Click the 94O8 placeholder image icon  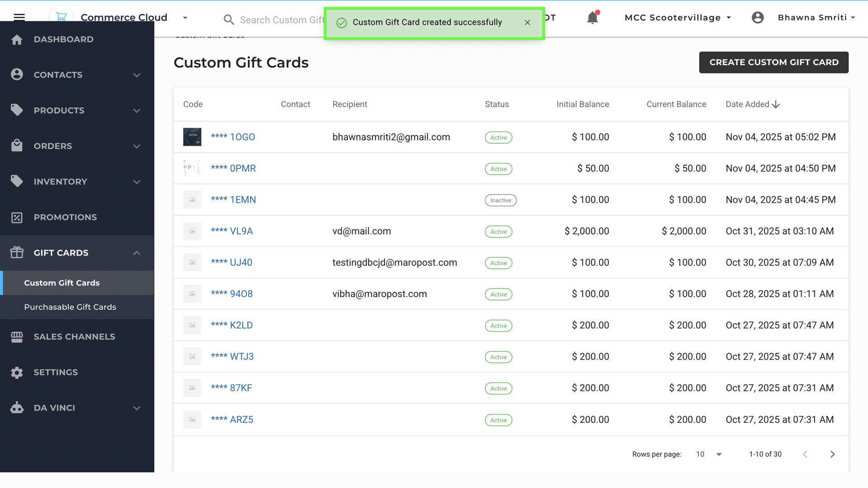click(192, 294)
